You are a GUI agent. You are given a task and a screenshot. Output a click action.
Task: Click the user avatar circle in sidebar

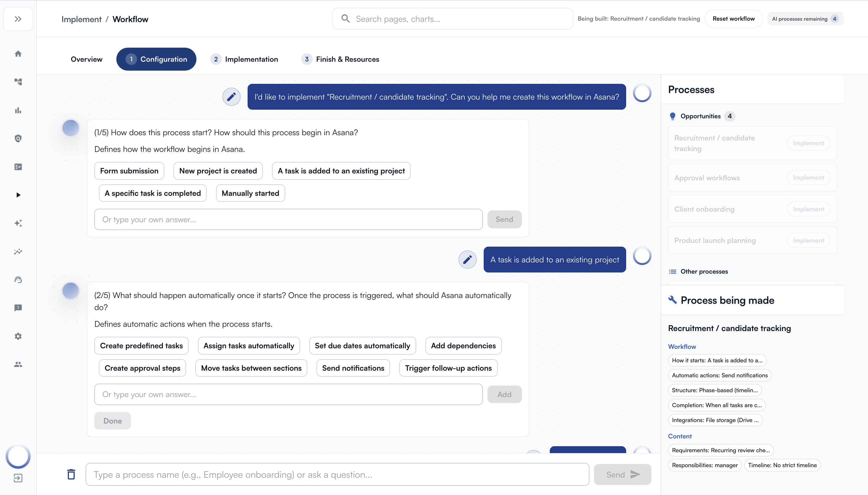click(x=18, y=456)
